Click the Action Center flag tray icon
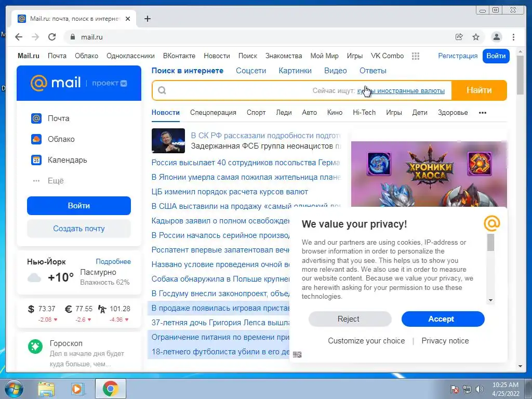Screen dimensions: 532x399 coord(455,389)
